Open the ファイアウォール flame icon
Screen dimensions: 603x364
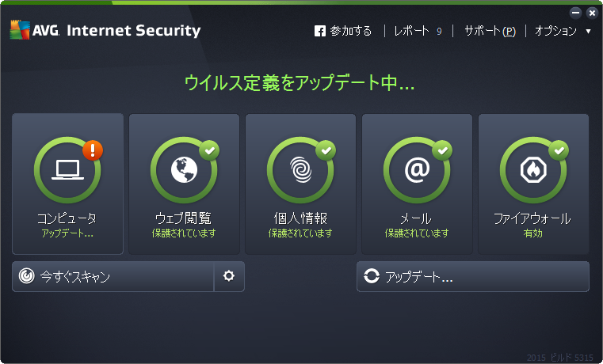pyautogui.click(x=533, y=169)
